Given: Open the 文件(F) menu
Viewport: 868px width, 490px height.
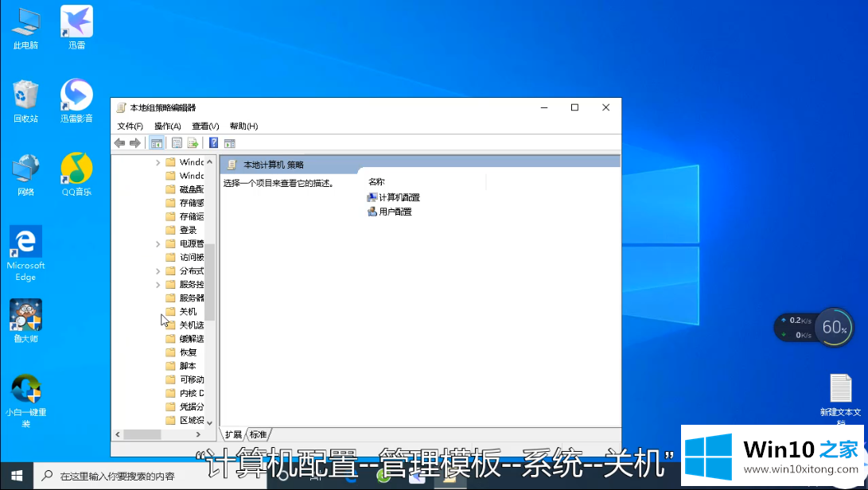Looking at the screenshot, I should pyautogui.click(x=130, y=126).
